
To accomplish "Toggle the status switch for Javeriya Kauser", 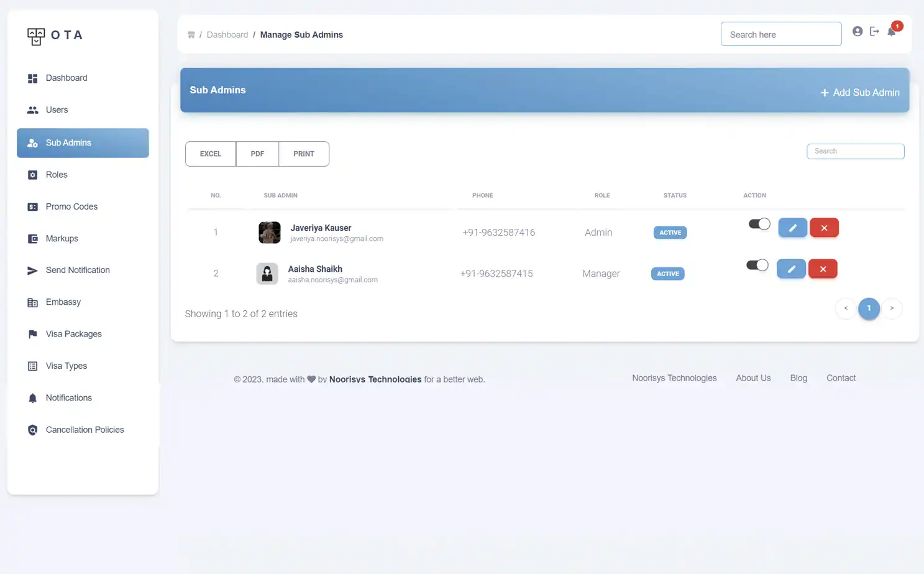I will (759, 224).
